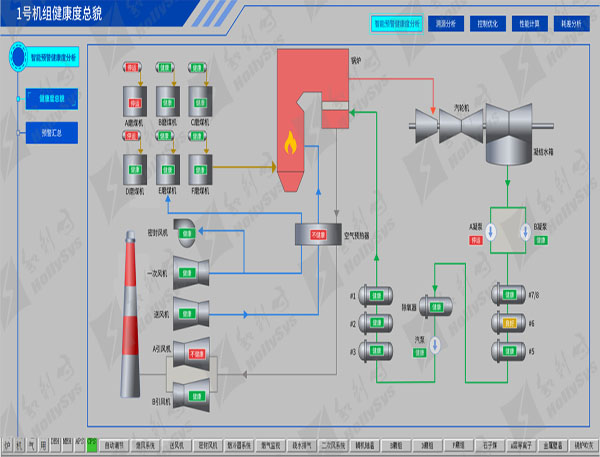Click the A引风机 induced draft fan

[x=191, y=354]
